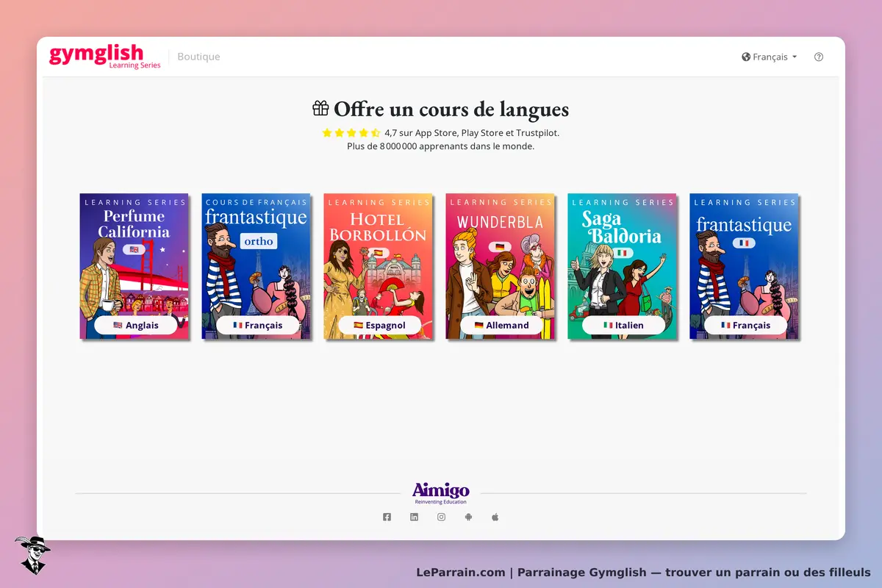
Task: Open the Français language dropdown
Action: pyautogui.click(x=770, y=57)
